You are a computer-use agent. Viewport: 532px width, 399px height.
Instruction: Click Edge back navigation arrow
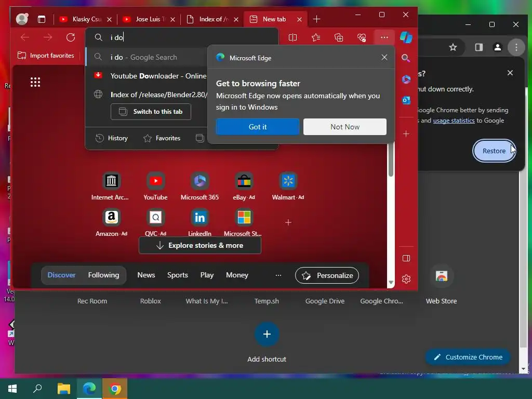[x=25, y=37]
